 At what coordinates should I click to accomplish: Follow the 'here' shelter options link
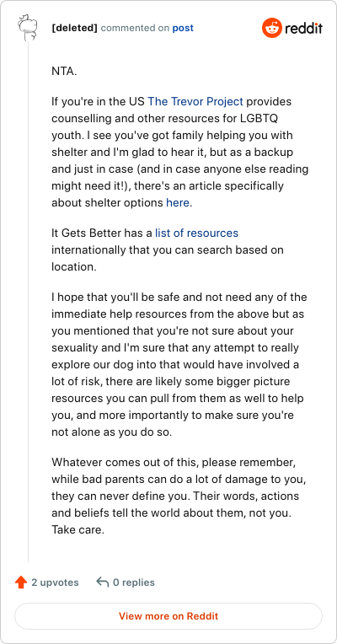(x=178, y=202)
